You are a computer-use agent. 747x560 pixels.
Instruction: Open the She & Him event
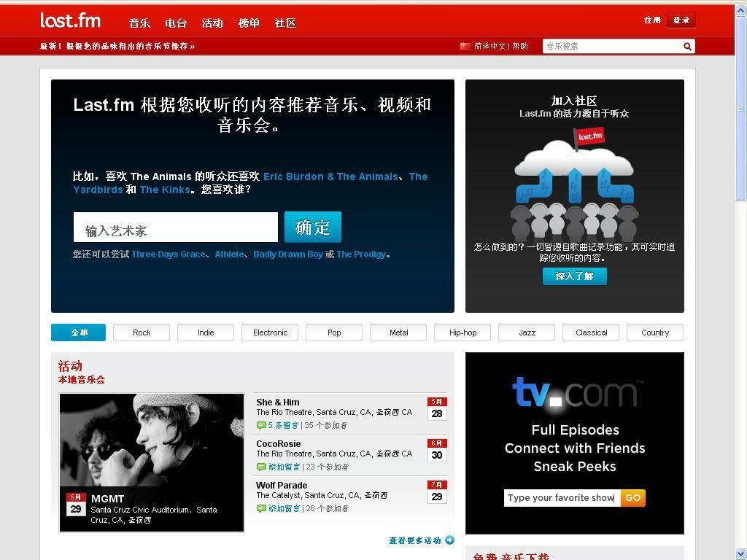[x=278, y=402]
